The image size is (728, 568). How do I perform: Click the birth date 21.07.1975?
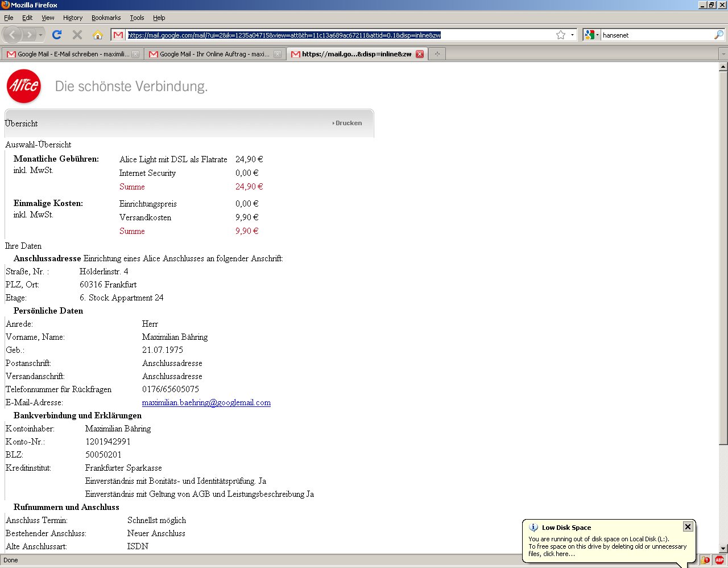(163, 350)
